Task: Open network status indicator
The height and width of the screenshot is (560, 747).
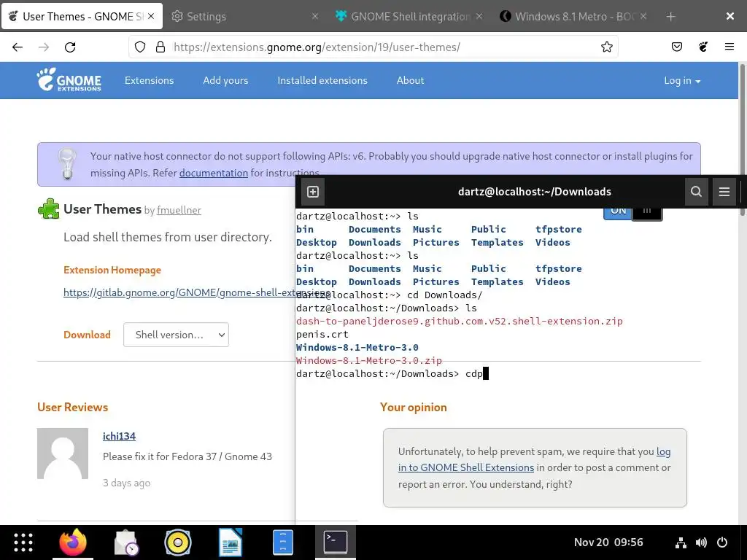Action: 681,542
